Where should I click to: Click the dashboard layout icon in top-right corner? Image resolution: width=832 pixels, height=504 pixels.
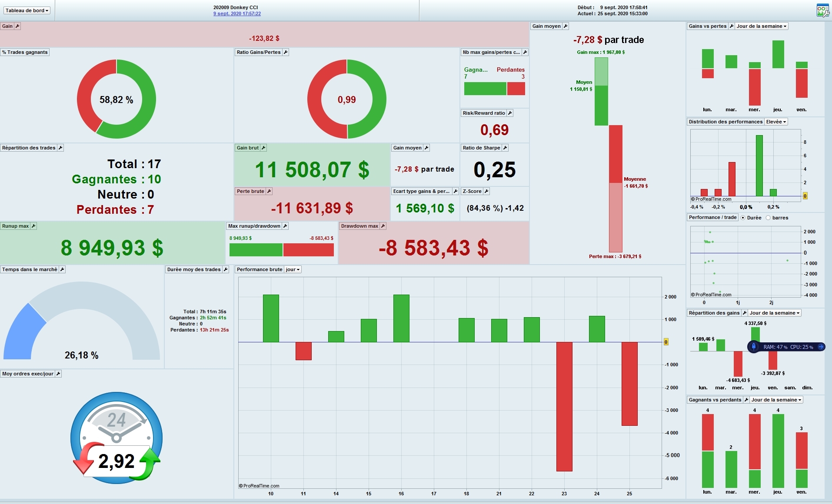pos(822,10)
